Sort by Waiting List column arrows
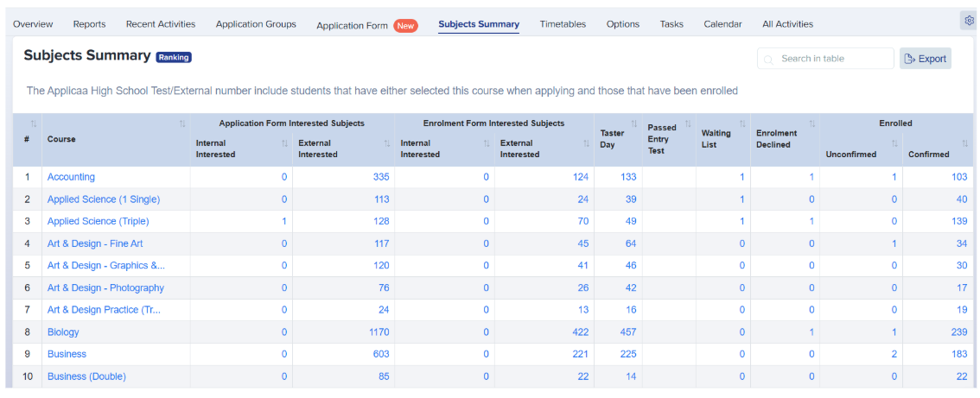The height and width of the screenshot is (398, 980). coord(742,123)
